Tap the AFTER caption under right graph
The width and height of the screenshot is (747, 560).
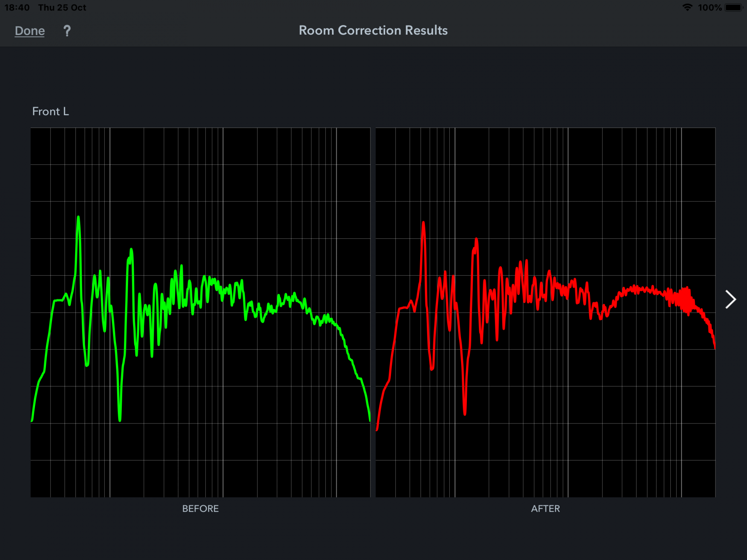545,509
